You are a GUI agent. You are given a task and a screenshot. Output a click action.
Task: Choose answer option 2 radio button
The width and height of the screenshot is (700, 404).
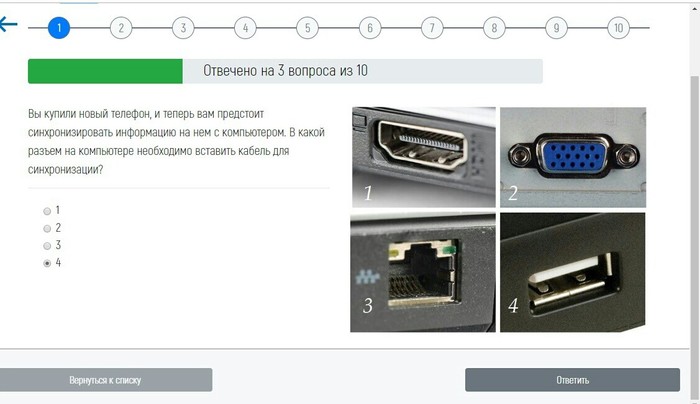coord(47,229)
